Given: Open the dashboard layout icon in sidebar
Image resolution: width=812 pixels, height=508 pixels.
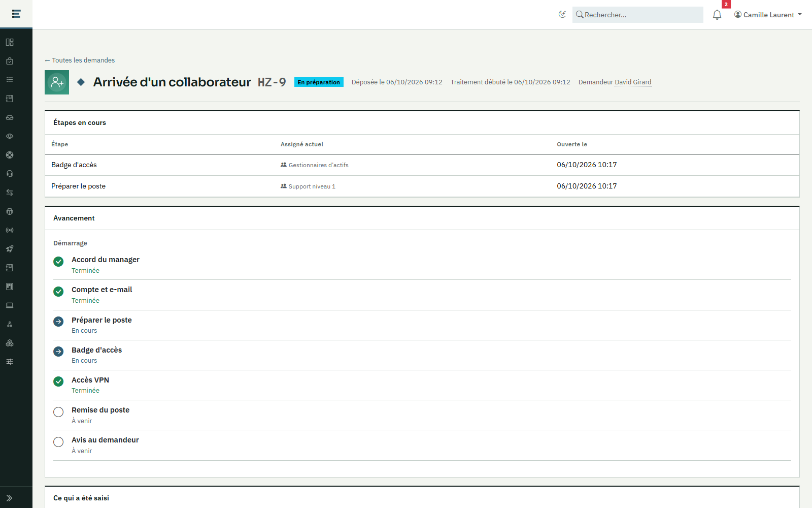Looking at the screenshot, I should pos(10,42).
